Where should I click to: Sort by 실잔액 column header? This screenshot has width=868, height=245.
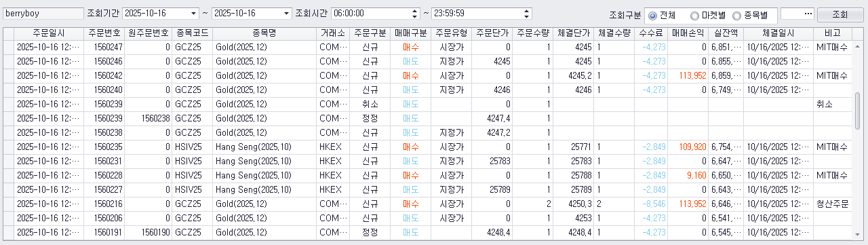pyautogui.click(x=726, y=33)
